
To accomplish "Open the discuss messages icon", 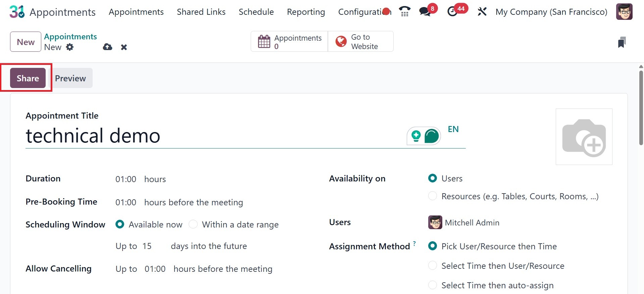I will tap(425, 12).
